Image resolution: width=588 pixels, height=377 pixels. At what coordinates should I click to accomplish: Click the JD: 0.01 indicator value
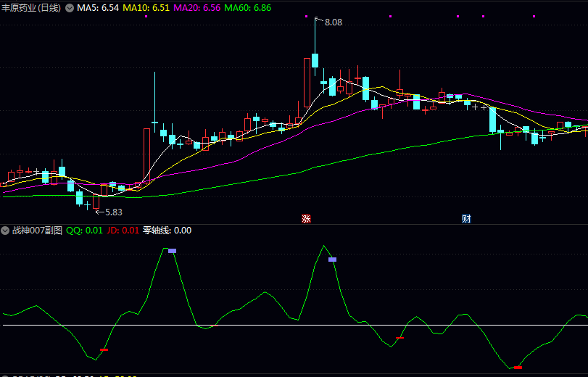(123, 231)
